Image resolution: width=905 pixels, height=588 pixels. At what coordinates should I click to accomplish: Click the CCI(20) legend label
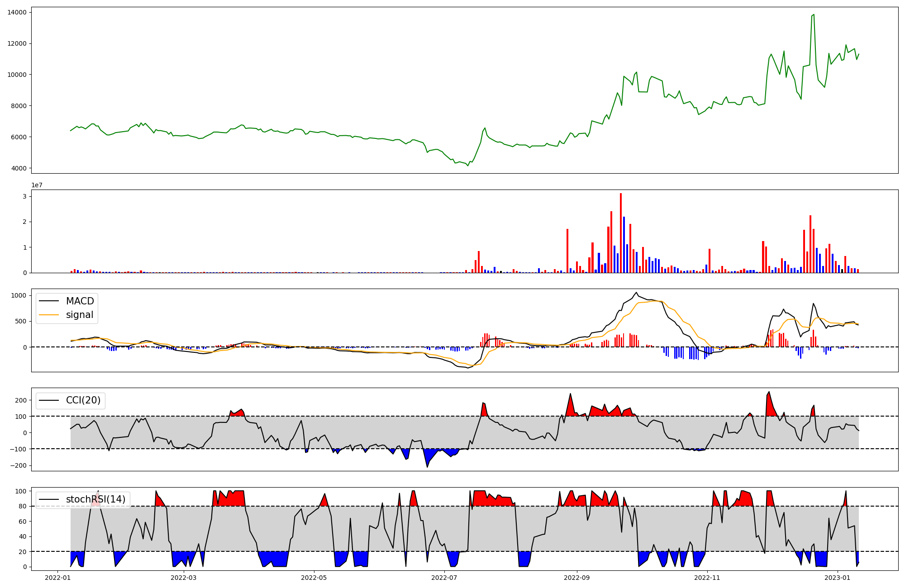point(83,400)
